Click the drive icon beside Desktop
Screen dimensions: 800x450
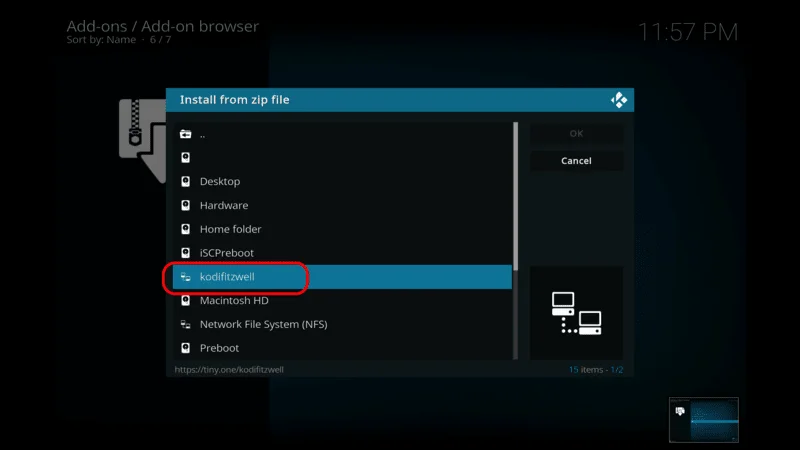pos(186,182)
